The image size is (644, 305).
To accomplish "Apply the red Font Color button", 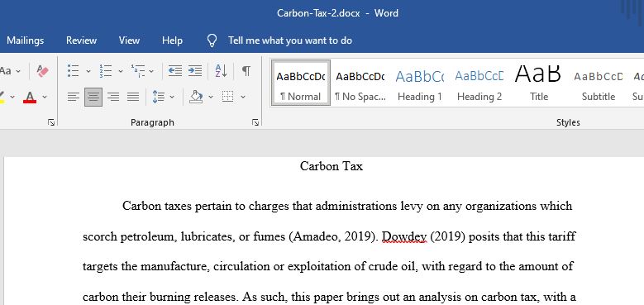I will (30, 98).
